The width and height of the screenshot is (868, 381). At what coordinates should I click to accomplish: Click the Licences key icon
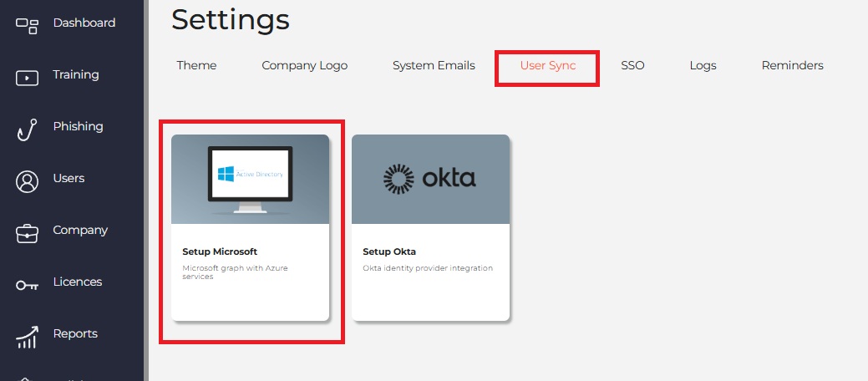pyautogui.click(x=27, y=285)
